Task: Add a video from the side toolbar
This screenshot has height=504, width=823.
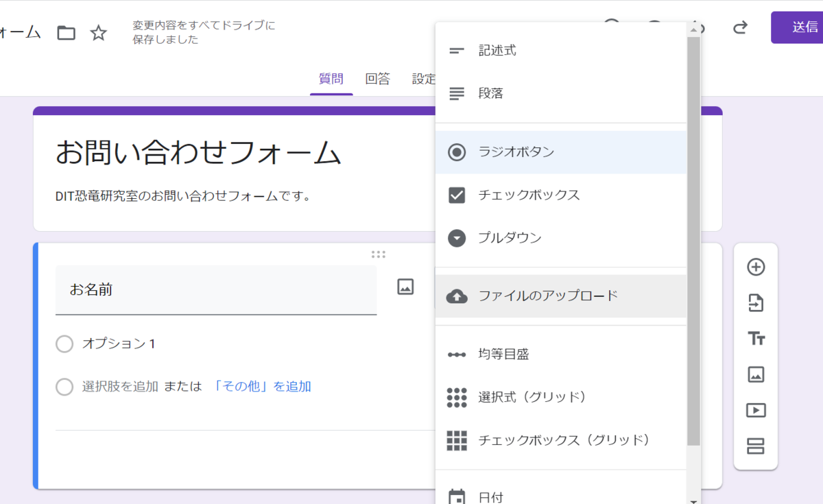Action: pos(756,410)
